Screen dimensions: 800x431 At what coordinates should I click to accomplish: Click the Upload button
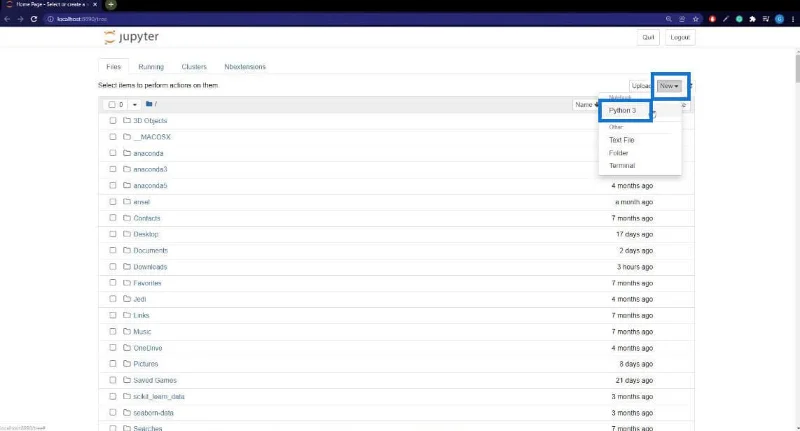(x=641, y=86)
